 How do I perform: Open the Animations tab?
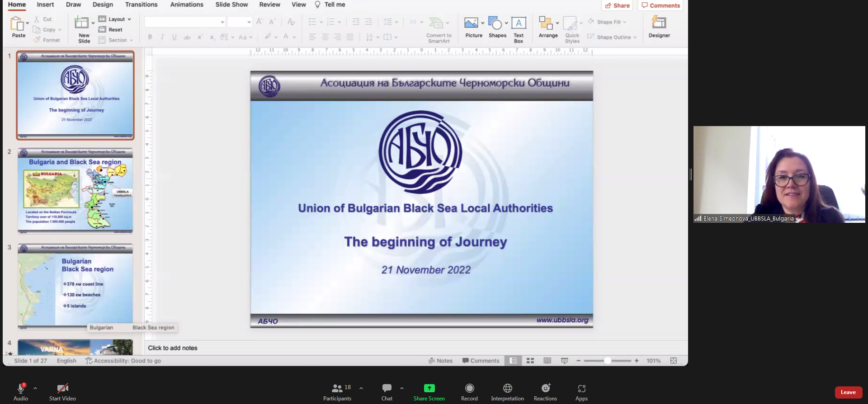click(187, 5)
